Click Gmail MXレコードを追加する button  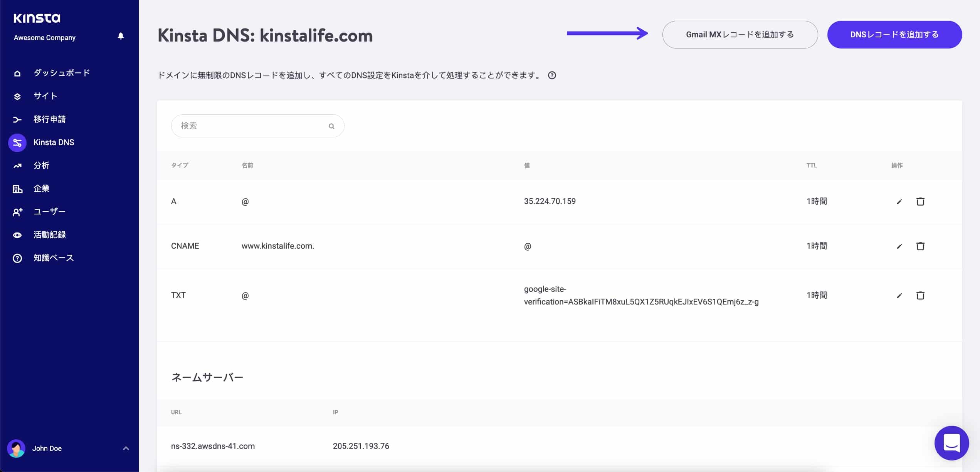pos(740,35)
